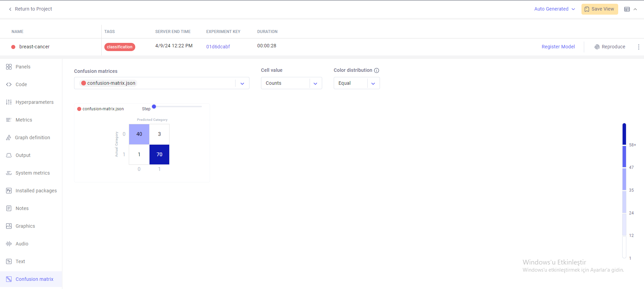Click the confusion-matrix.json chart title
Viewport: 644px width, 289px height.
[103, 109]
